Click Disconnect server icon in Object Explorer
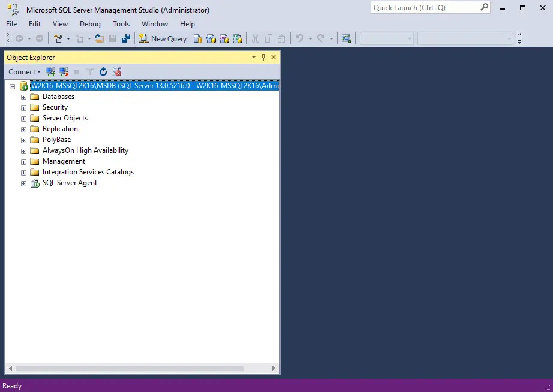 (64, 72)
